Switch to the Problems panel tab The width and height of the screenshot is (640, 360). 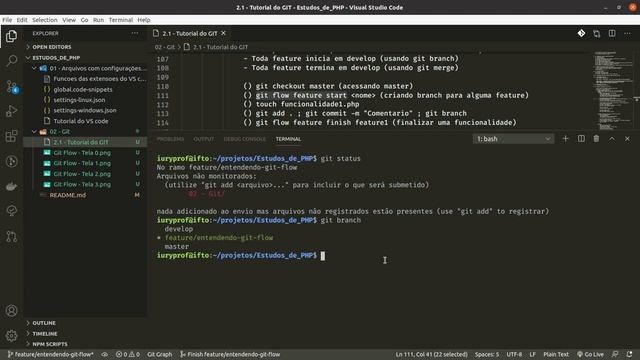point(170,139)
